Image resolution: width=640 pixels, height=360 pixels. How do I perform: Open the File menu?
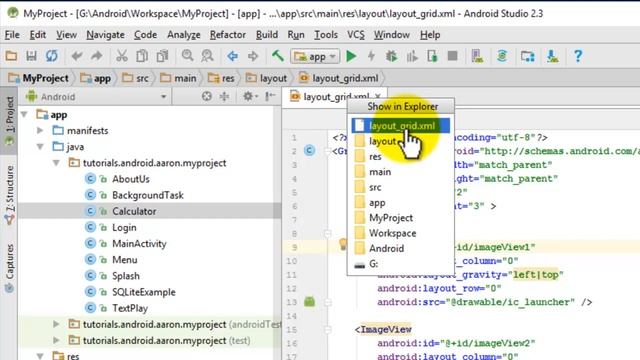click(x=12, y=35)
